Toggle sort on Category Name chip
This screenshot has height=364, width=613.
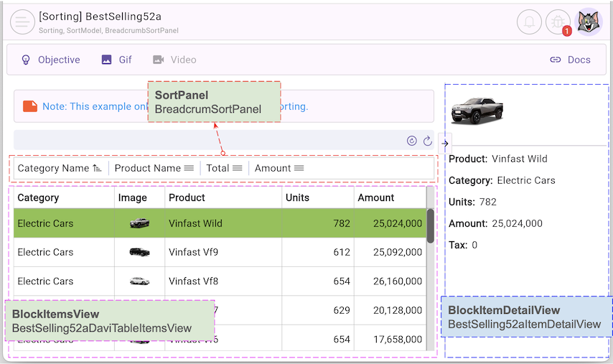[x=59, y=168]
